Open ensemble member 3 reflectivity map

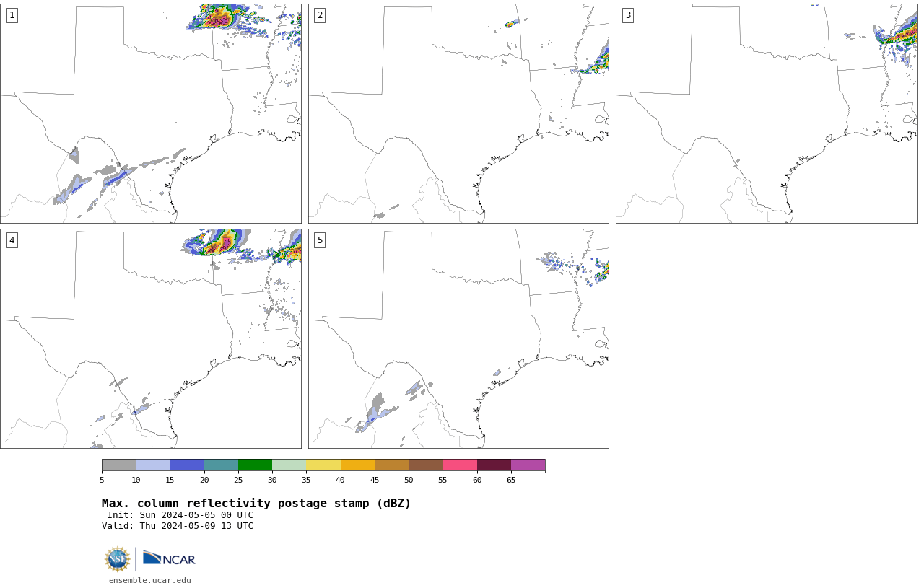point(767,113)
